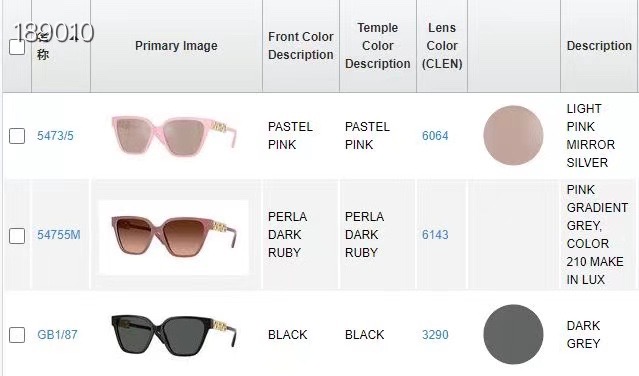Tick the checkbox for row 5473/5

pyautogui.click(x=17, y=136)
